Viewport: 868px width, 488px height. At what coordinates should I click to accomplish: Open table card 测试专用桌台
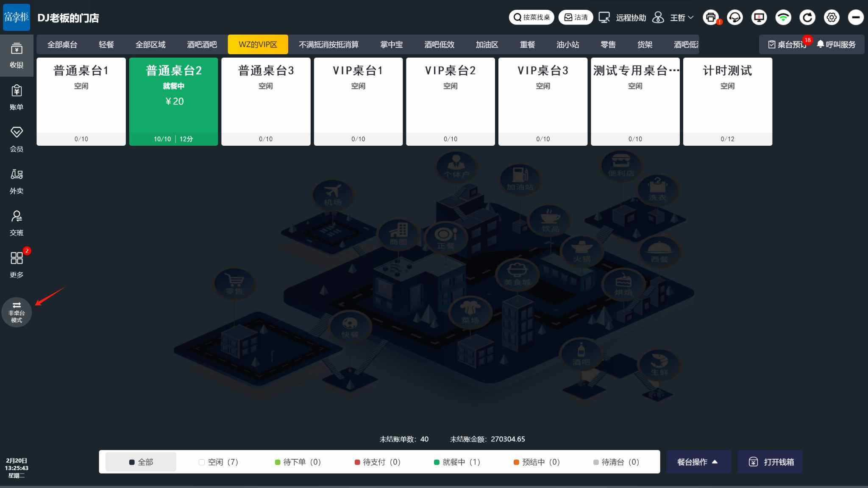pyautogui.click(x=635, y=102)
